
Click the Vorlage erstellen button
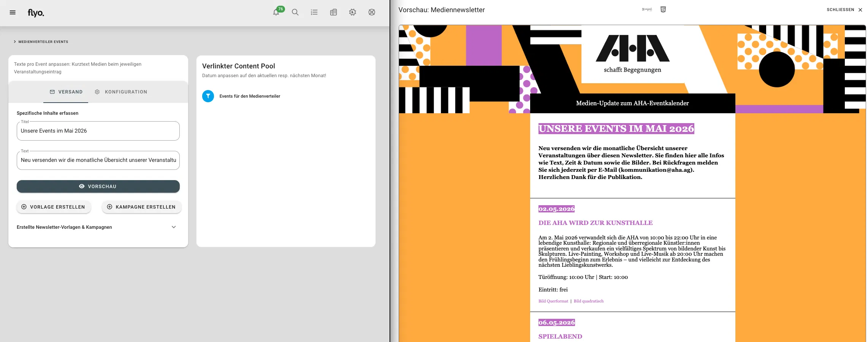coord(54,207)
